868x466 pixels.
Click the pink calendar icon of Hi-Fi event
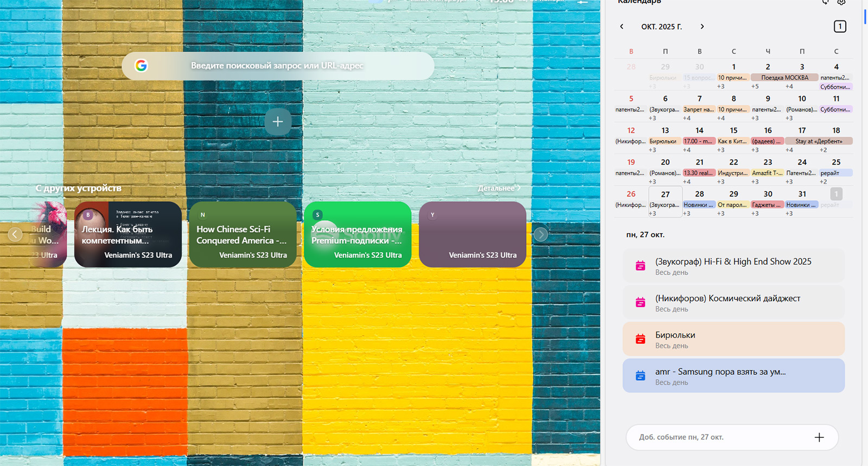[640, 266]
